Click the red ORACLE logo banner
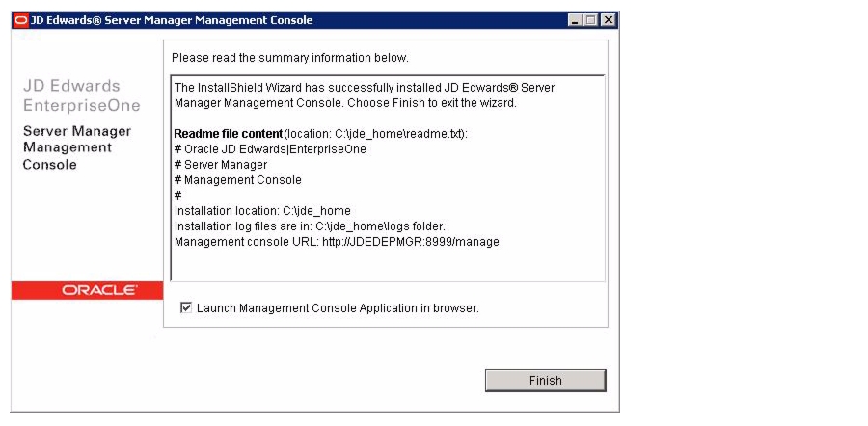Image resolution: width=868 pixels, height=426 pixels. click(x=87, y=290)
